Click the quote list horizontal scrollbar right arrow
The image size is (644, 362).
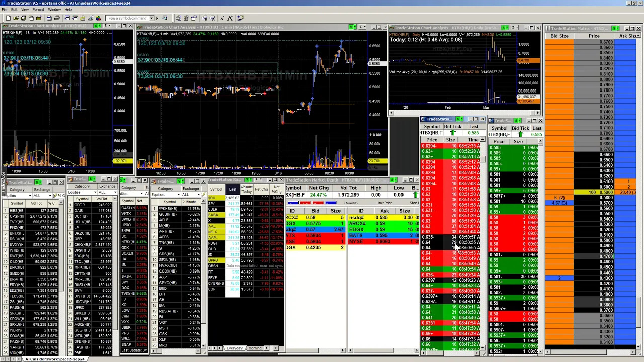pyautogui.click(x=276, y=348)
